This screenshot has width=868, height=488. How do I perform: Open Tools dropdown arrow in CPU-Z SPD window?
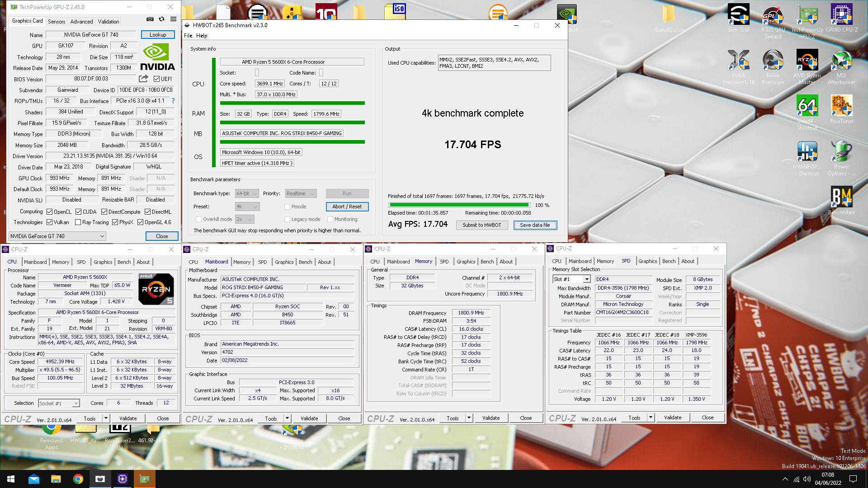651,418
